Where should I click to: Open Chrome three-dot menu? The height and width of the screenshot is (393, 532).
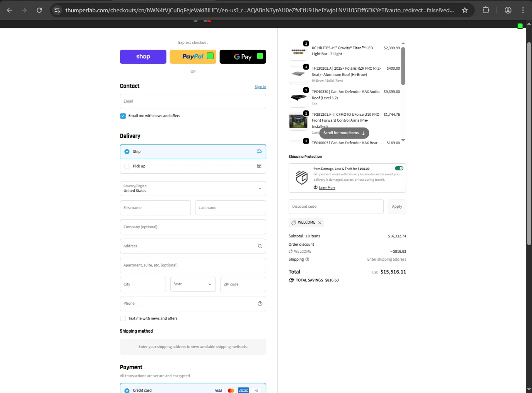click(523, 10)
